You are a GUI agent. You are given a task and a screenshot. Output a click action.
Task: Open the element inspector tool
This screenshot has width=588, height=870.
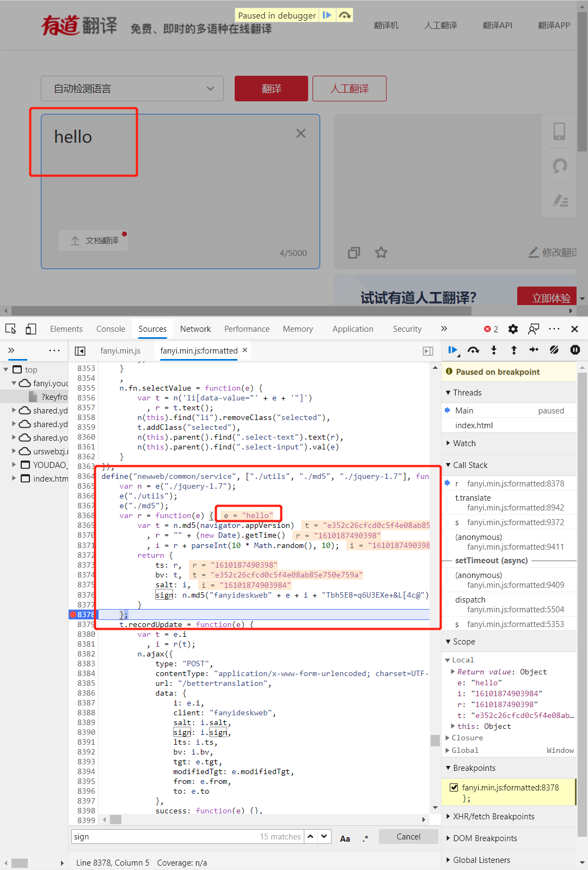[11, 329]
